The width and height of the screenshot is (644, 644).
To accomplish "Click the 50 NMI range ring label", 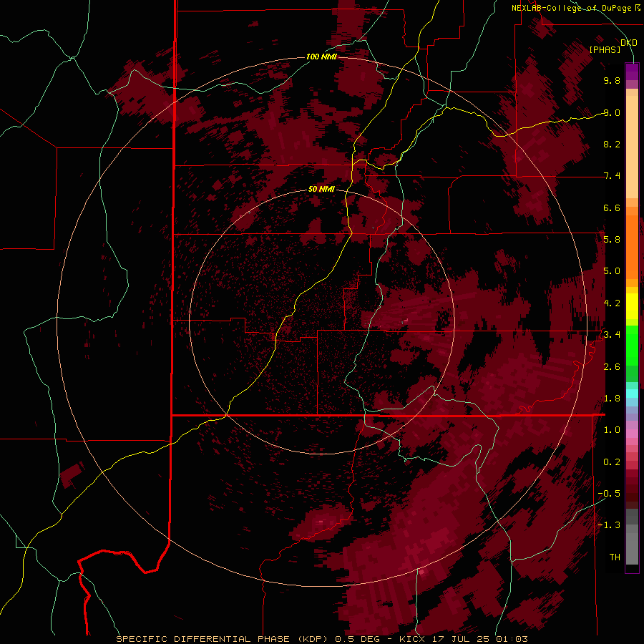I will pos(321,189).
